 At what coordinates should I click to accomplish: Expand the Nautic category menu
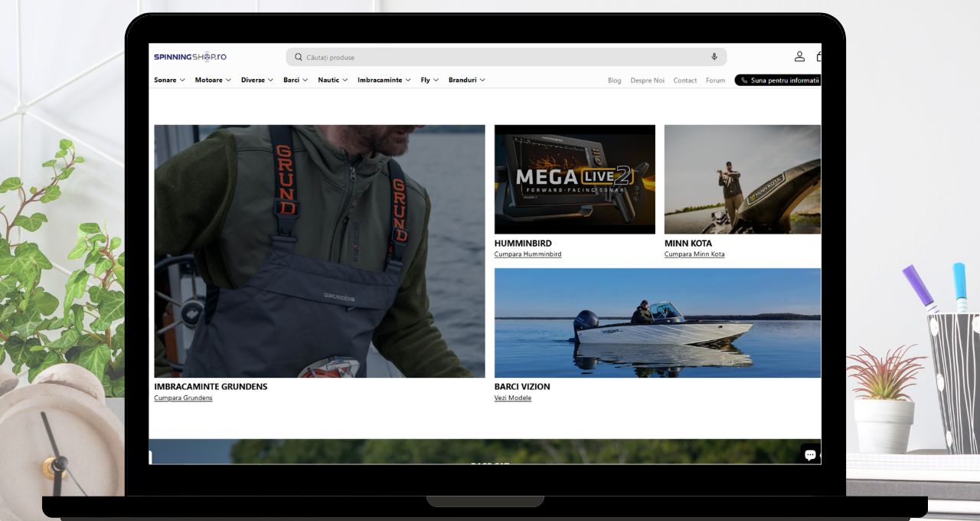tap(333, 80)
